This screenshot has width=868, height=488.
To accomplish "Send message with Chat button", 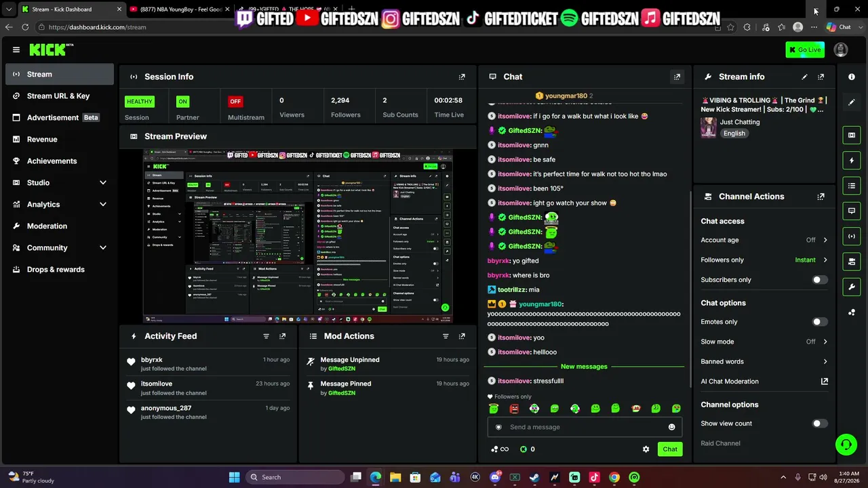I will 670,449.
